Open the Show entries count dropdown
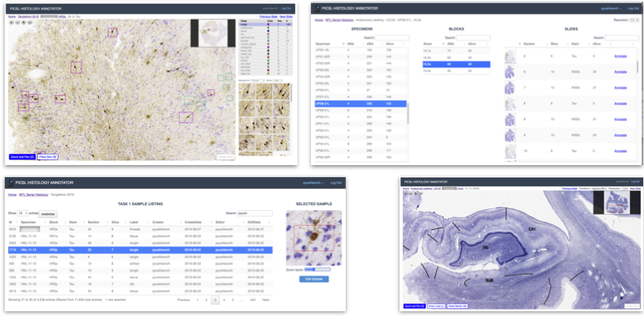The width and height of the screenshot is (644, 316). coord(23,213)
